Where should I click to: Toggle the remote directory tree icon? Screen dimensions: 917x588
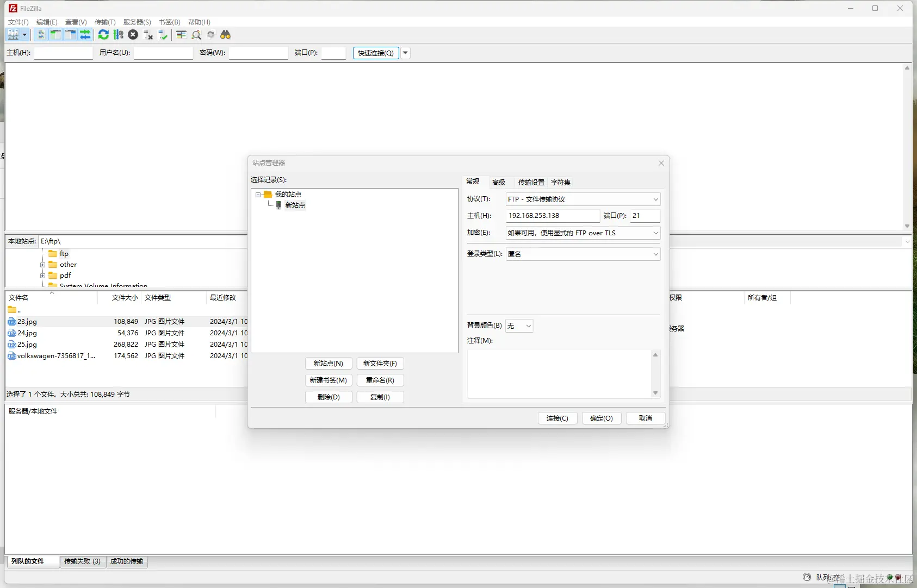point(70,35)
